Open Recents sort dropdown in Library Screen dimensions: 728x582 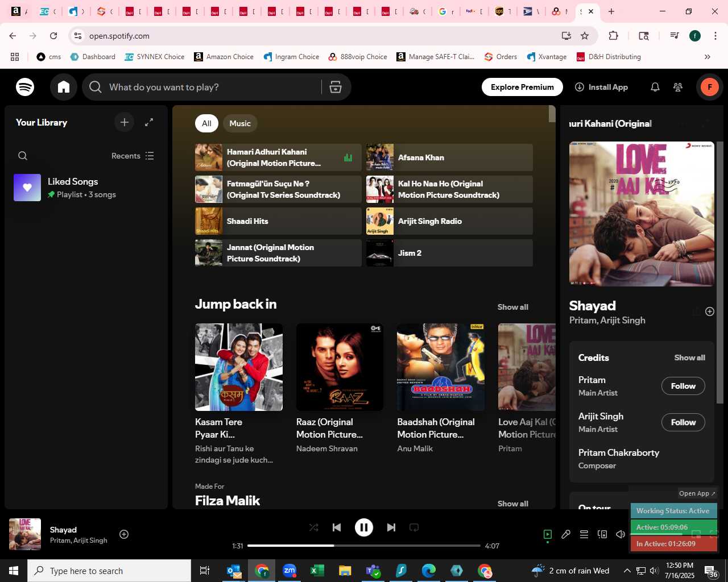pyautogui.click(x=133, y=156)
